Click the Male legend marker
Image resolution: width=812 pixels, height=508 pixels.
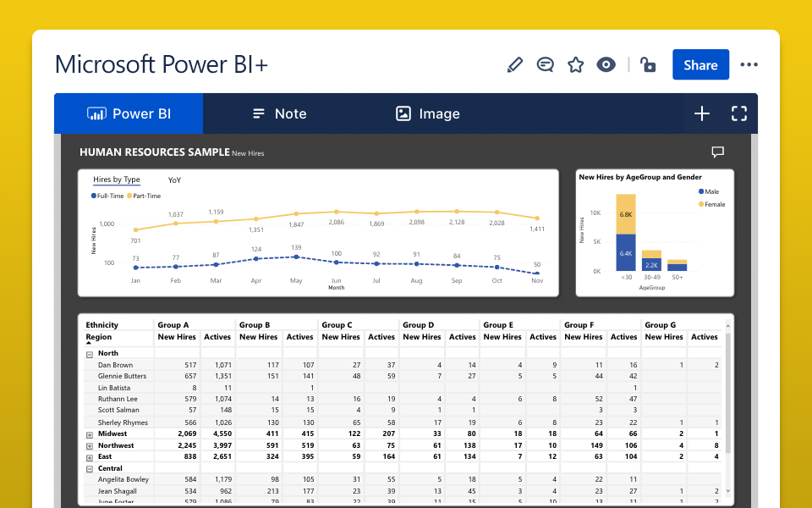pyautogui.click(x=701, y=192)
